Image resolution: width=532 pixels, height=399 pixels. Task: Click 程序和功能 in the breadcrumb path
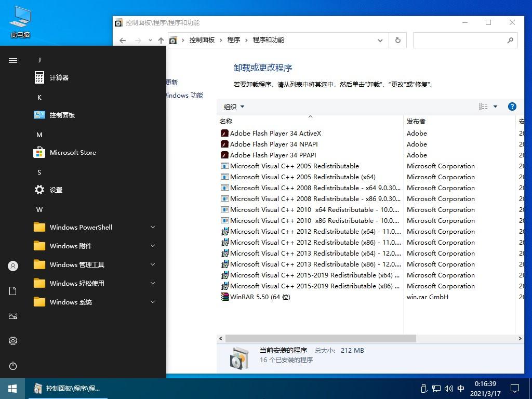pyautogui.click(x=269, y=40)
